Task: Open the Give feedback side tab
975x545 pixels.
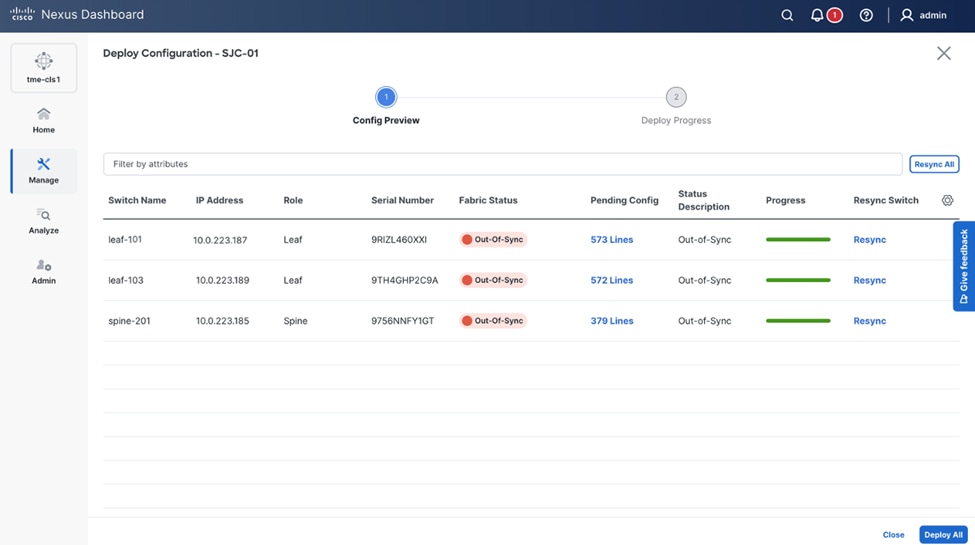Action: coord(964,266)
